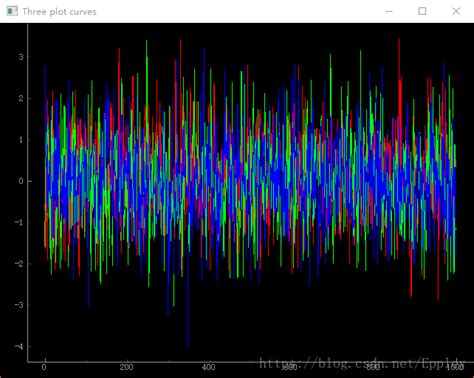Select the y-axis tick label -1
474x378 pixels.
[x=19, y=222]
